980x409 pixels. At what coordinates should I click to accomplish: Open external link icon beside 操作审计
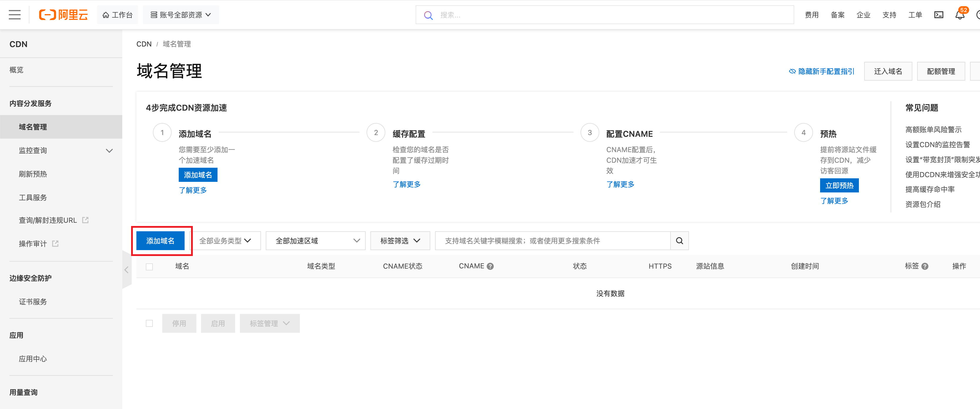pyautogui.click(x=56, y=243)
